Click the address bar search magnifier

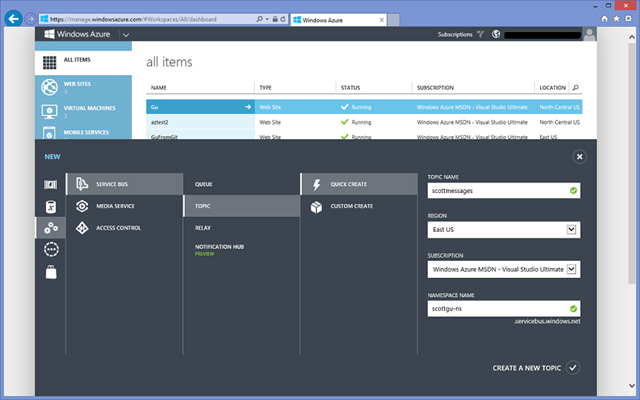pyautogui.click(x=259, y=19)
